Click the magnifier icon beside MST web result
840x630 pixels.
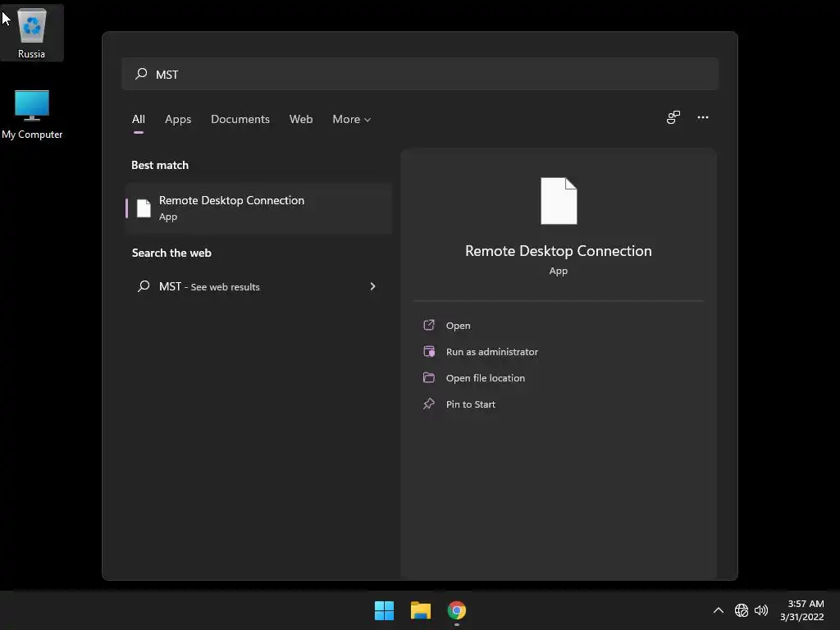pos(143,286)
